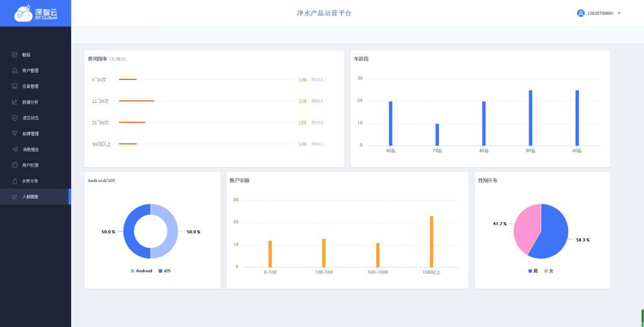Click the 消息推送 megaphone icon
Viewport: 644px width, 327px height.
pyautogui.click(x=15, y=150)
